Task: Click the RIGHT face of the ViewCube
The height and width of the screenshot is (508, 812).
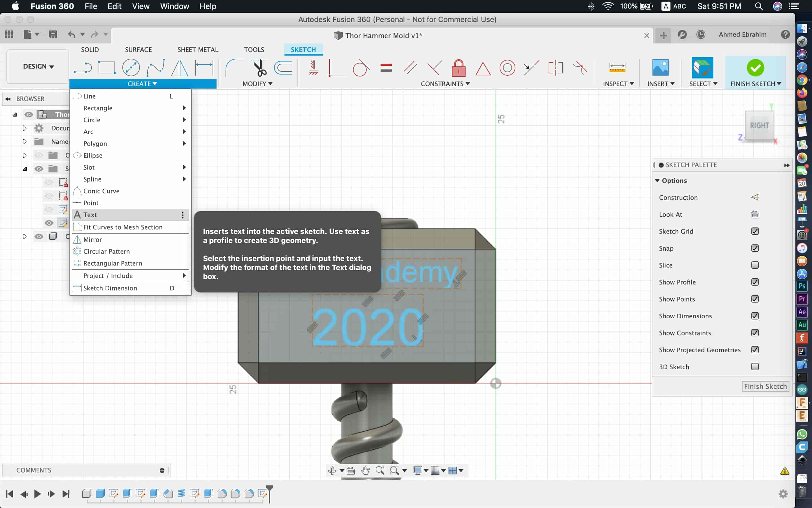Action: point(759,125)
